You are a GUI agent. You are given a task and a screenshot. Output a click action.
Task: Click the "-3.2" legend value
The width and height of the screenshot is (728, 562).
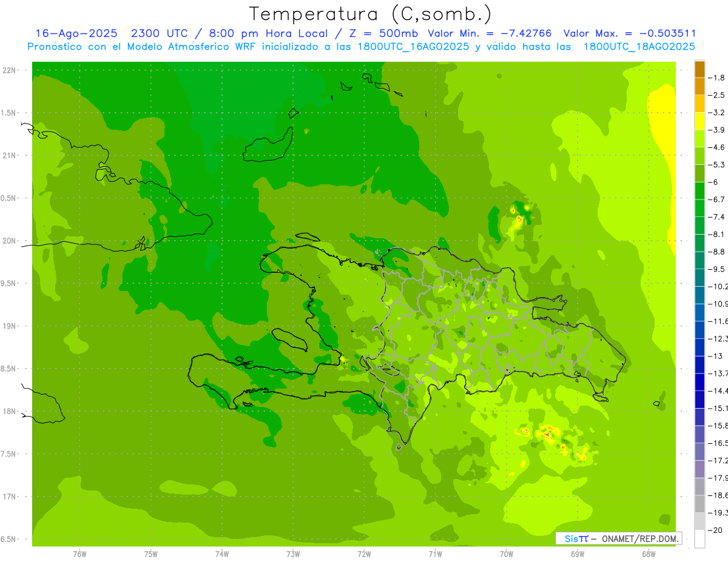click(x=717, y=112)
